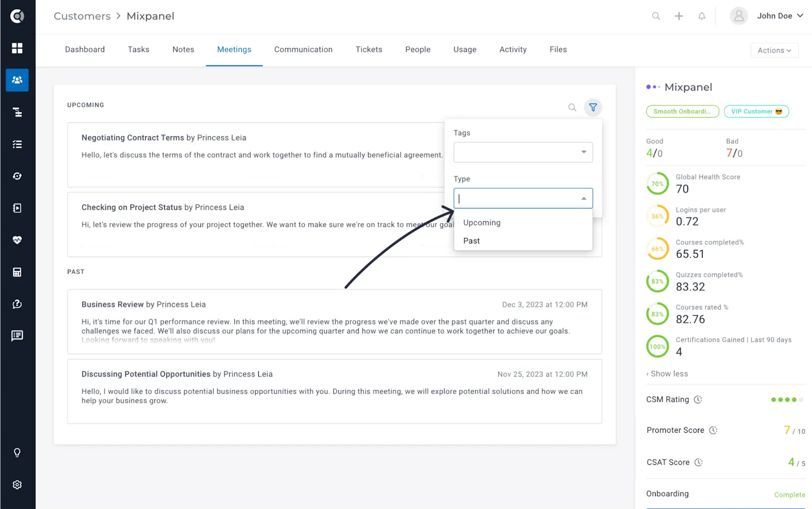Select the Customers people icon in sidebar

click(x=17, y=80)
